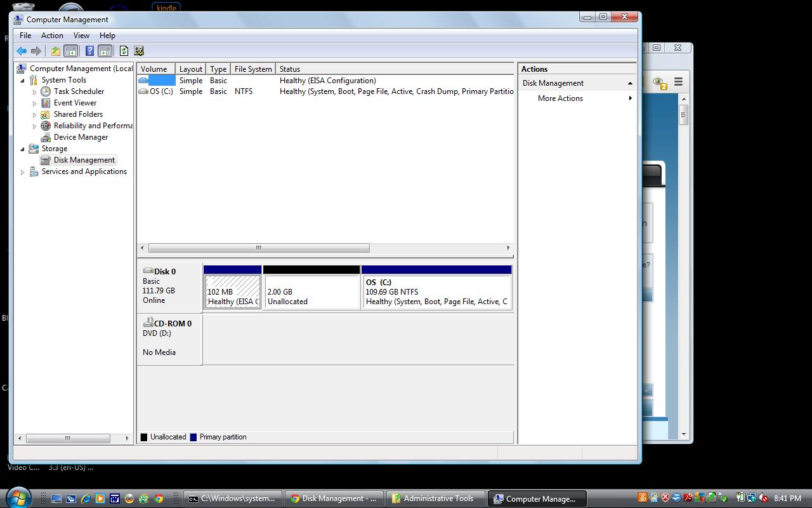812x508 pixels.
Task: Select Services and Applications label
Action: (84, 171)
